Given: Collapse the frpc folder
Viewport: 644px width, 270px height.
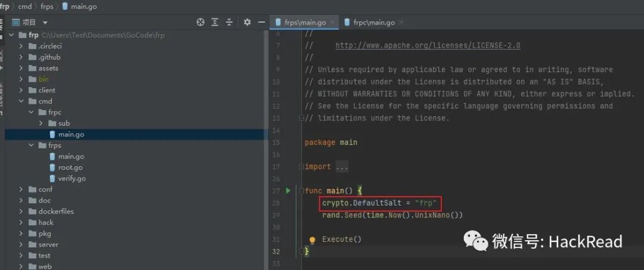Looking at the screenshot, I should 31,113.
